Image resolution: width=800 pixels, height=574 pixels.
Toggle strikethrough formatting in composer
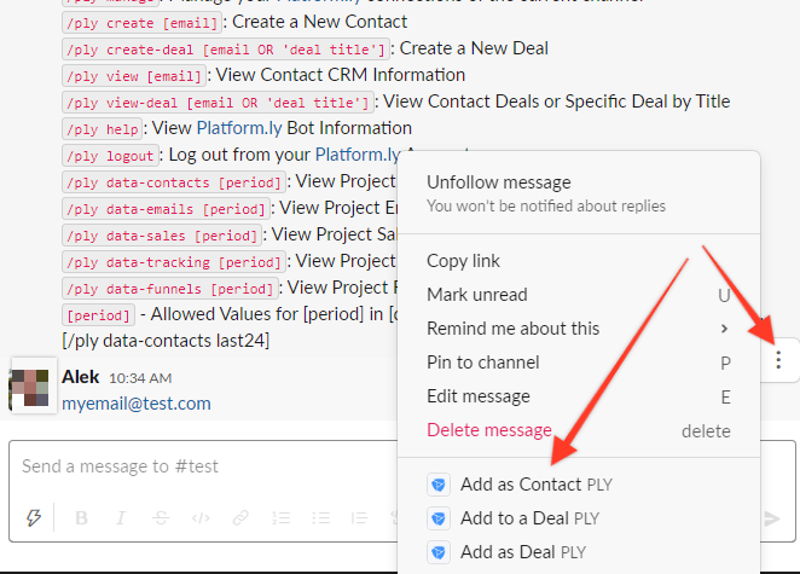[x=161, y=518]
